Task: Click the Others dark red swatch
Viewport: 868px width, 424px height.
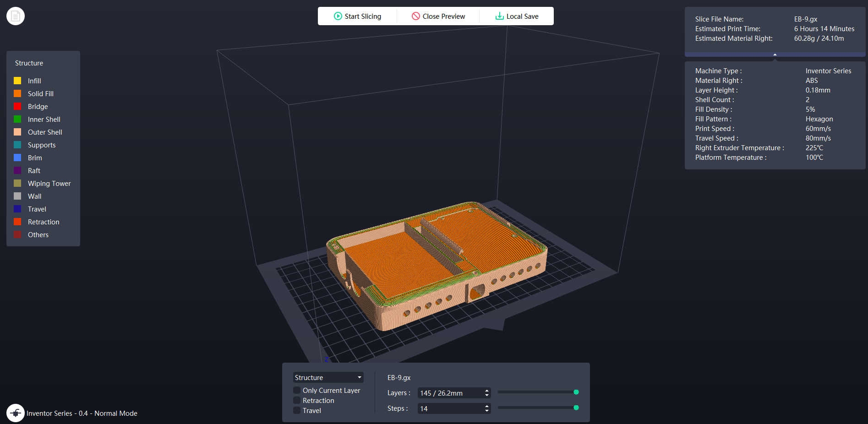Action: pos(17,234)
